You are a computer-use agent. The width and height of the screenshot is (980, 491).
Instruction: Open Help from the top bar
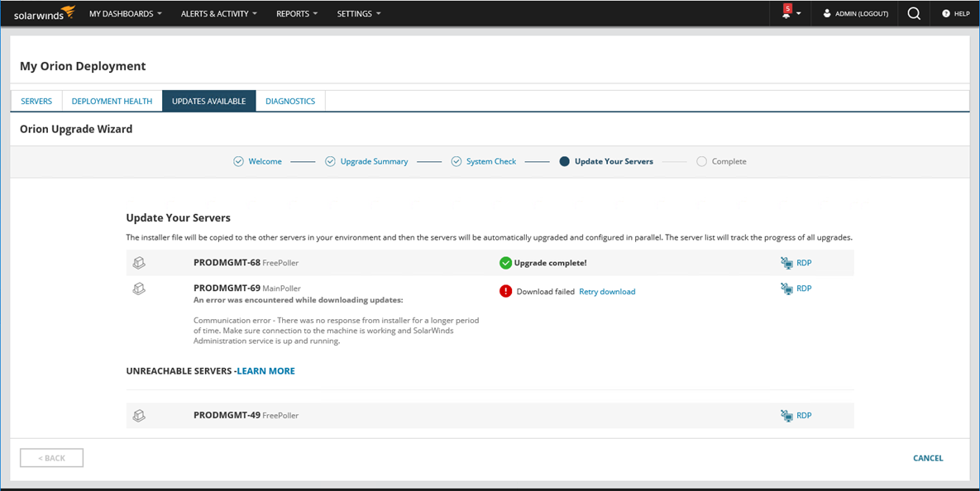click(x=961, y=14)
